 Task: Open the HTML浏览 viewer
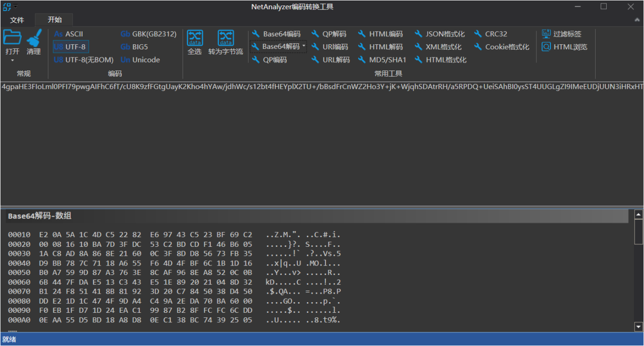coord(565,47)
